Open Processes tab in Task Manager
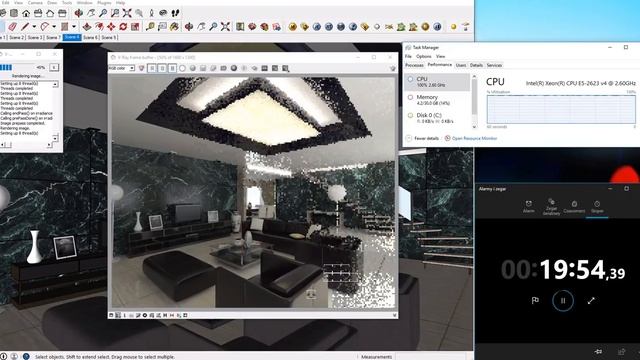This screenshot has height=360, width=640. pos(414,65)
